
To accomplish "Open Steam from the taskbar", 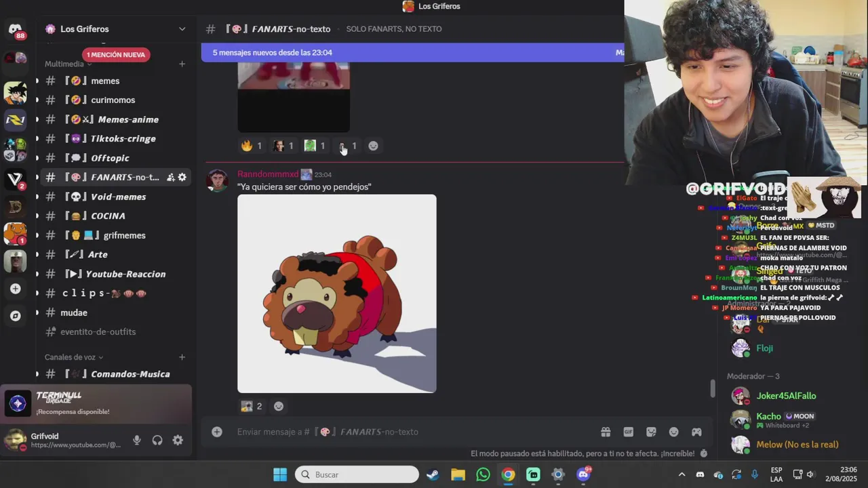I will [x=433, y=474].
